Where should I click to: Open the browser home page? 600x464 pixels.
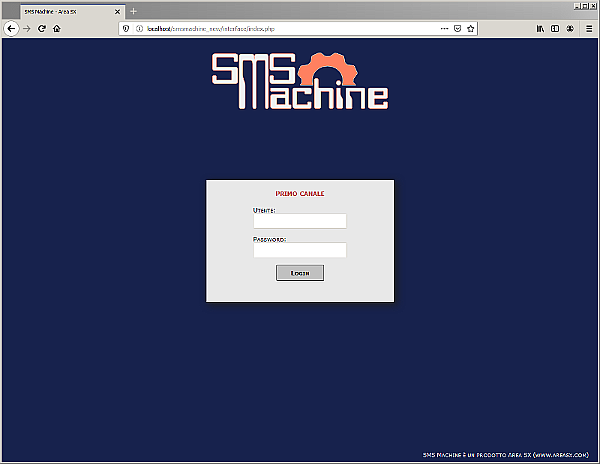[57, 29]
